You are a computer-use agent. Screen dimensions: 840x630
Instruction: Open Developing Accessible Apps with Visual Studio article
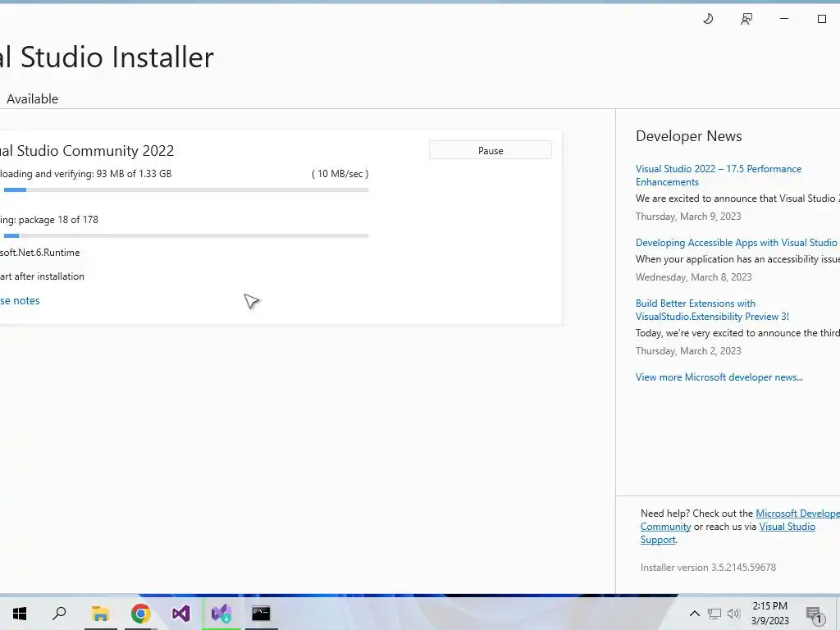tap(736, 243)
